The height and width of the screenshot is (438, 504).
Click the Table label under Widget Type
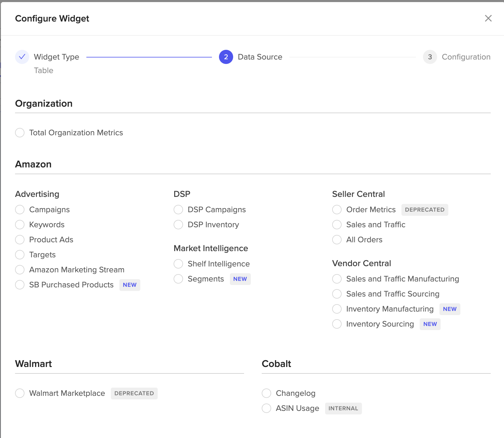(44, 70)
